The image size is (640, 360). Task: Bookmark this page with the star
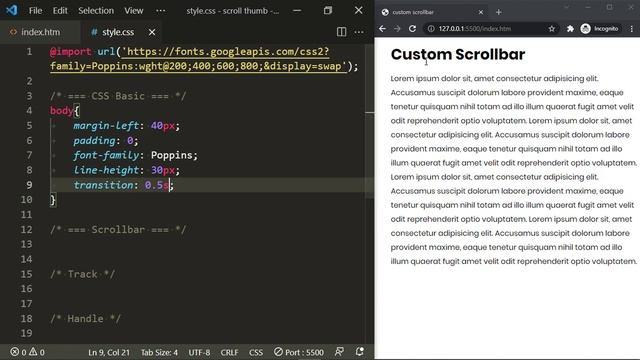551,29
